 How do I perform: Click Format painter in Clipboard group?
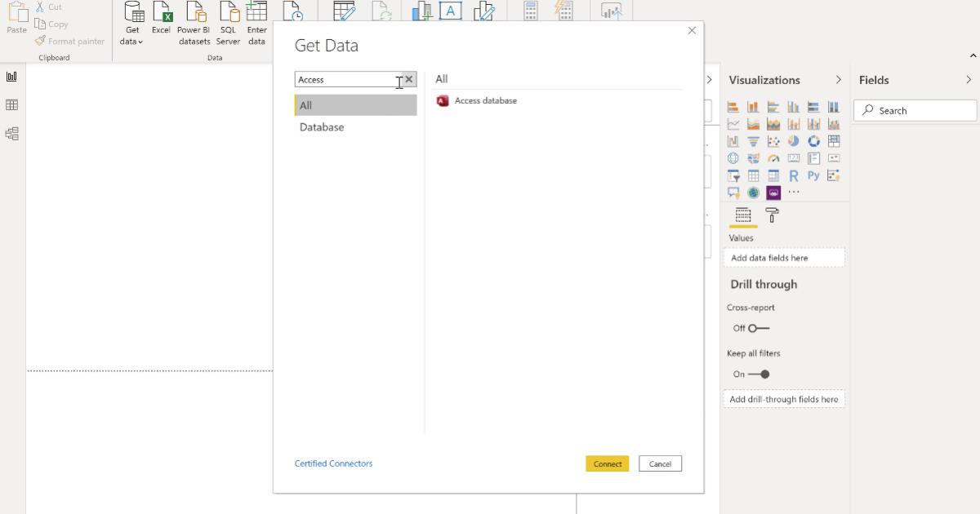[69, 41]
